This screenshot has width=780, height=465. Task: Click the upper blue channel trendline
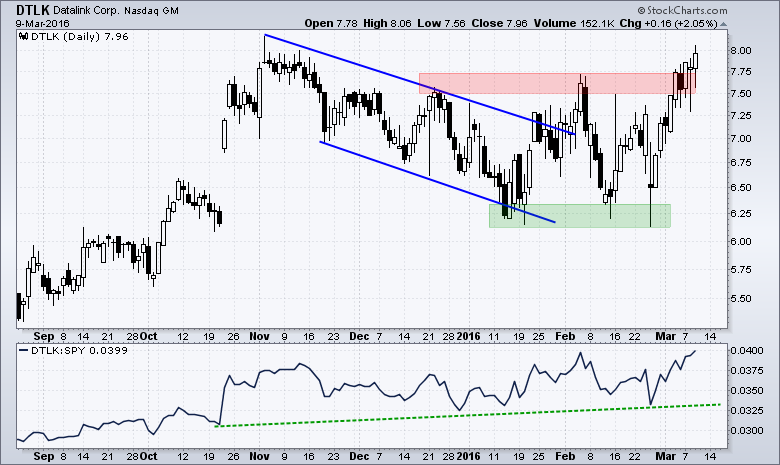[x=419, y=84]
